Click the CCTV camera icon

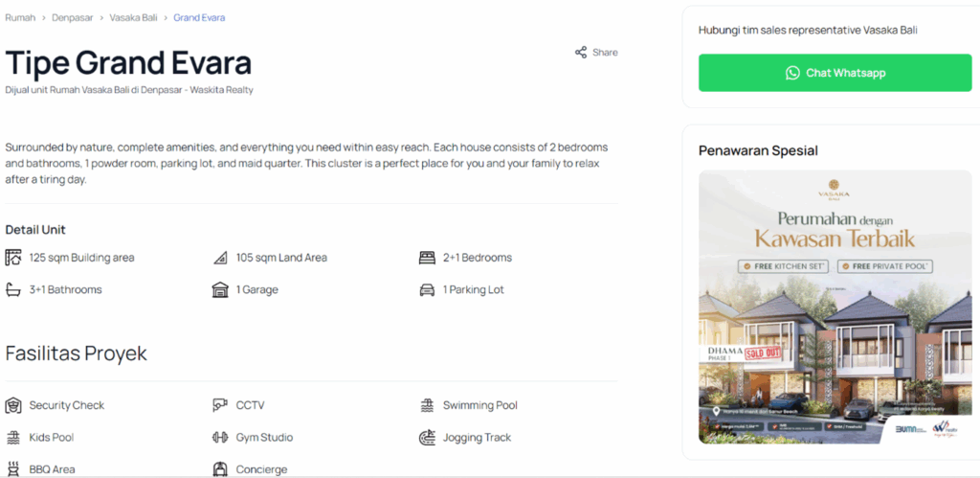[220, 405]
